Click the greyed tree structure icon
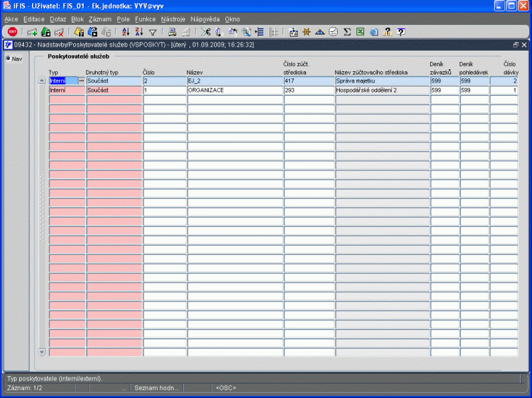The image size is (532, 398). pos(273,32)
